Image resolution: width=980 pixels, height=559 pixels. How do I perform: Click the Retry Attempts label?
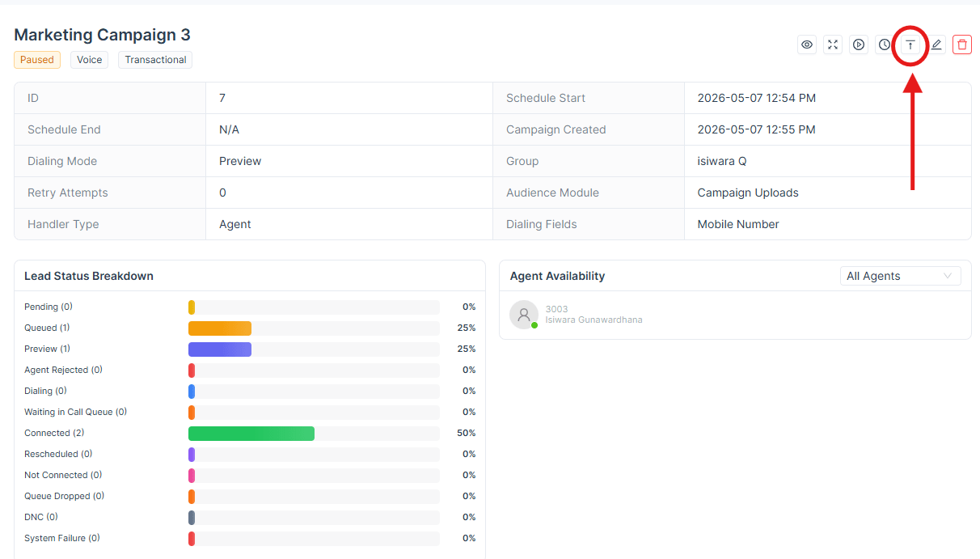[68, 193]
